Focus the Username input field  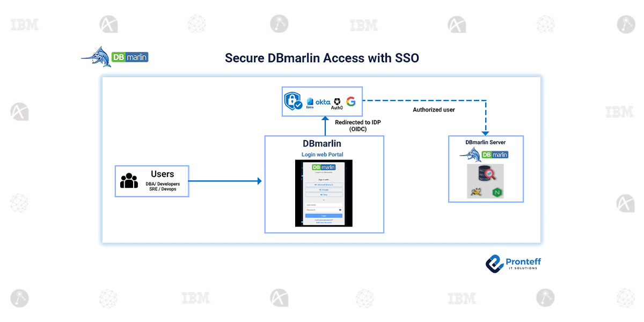[x=324, y=205]
